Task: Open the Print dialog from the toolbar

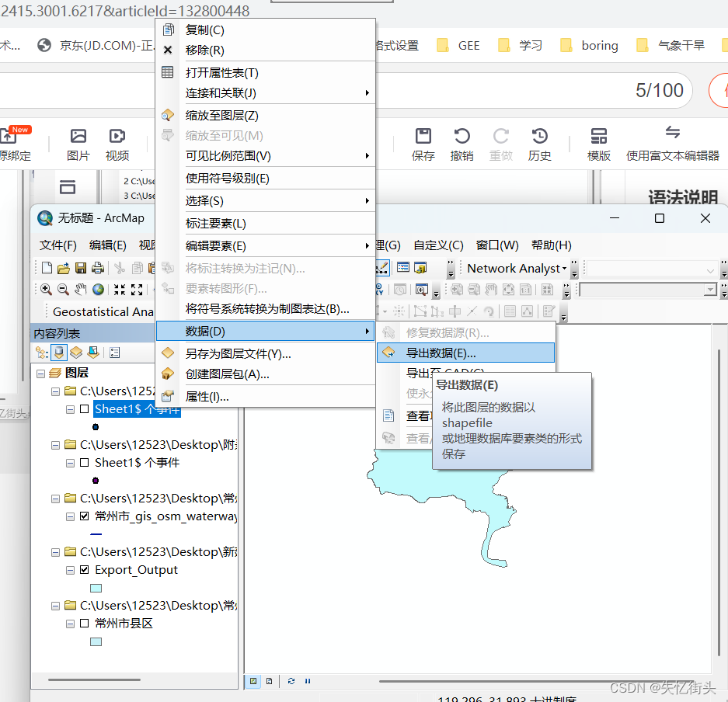Action: tap(98, 267)
